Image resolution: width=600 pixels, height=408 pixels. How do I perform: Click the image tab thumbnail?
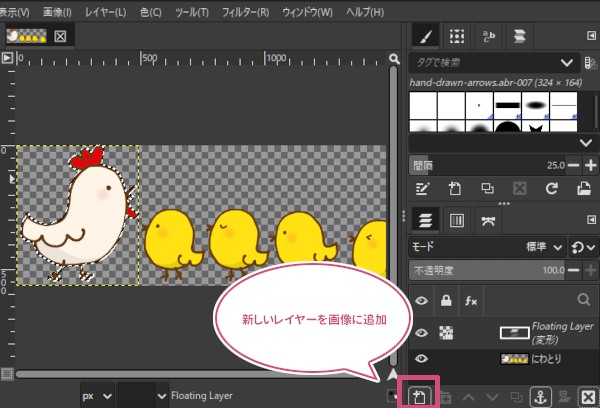[x=26, y=36]
